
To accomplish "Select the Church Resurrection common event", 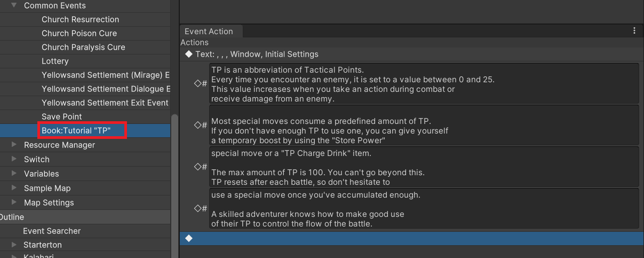I will point(81,19).
